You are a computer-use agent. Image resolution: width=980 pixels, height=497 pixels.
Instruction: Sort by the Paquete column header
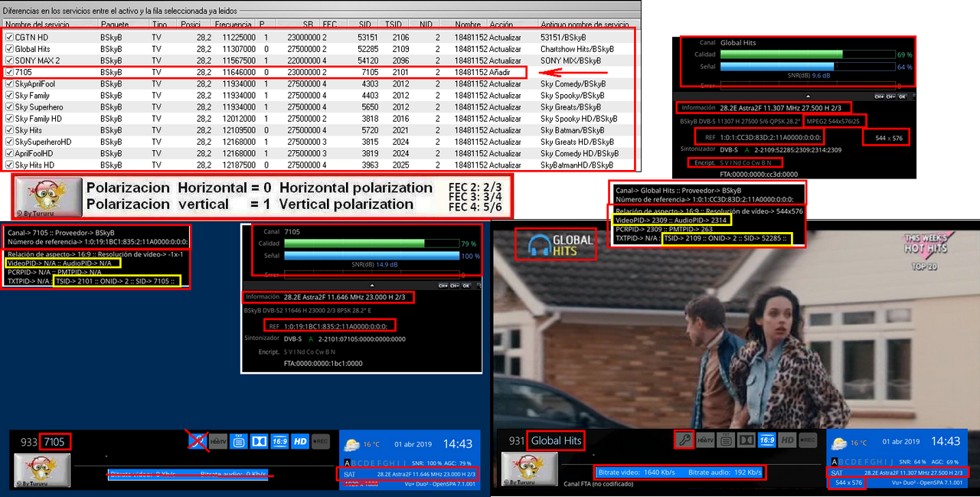click(x=123, y=25)
